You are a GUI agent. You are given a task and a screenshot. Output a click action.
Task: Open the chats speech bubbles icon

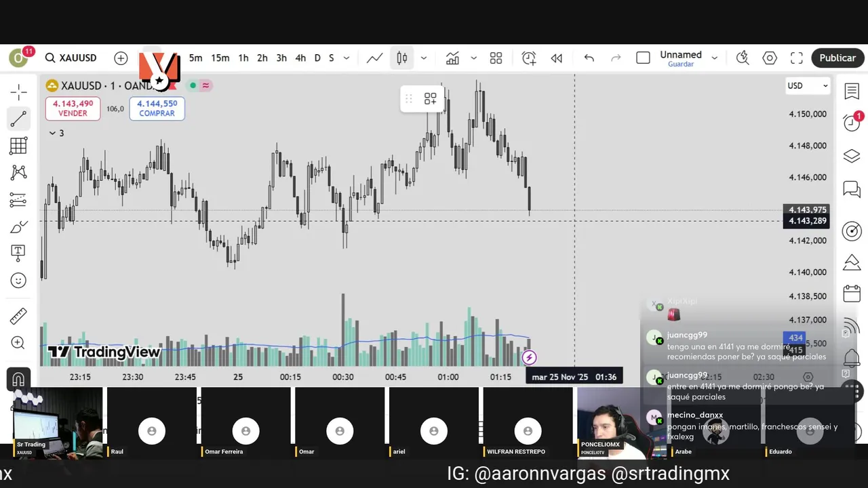(852, 189)
